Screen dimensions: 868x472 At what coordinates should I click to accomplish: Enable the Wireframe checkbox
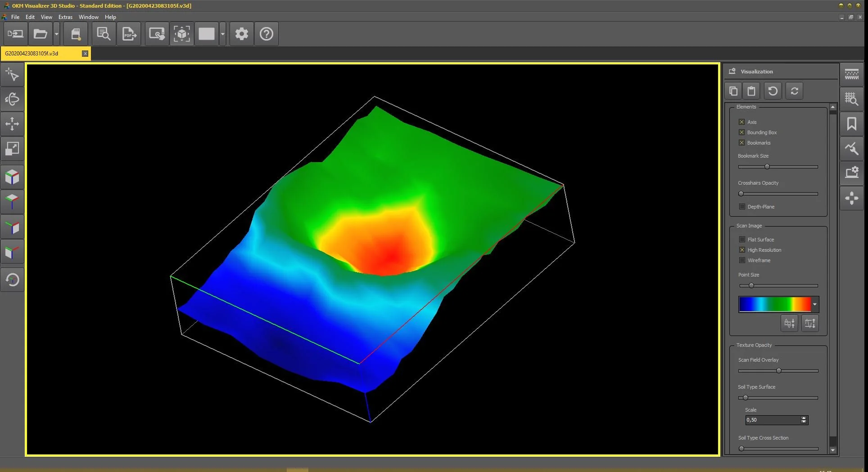pos(742,260)
